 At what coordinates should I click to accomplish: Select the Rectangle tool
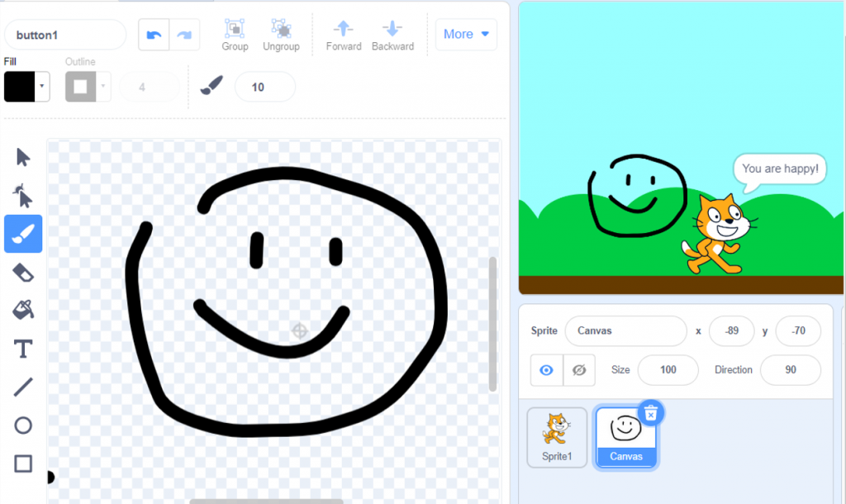click(22, 464)
